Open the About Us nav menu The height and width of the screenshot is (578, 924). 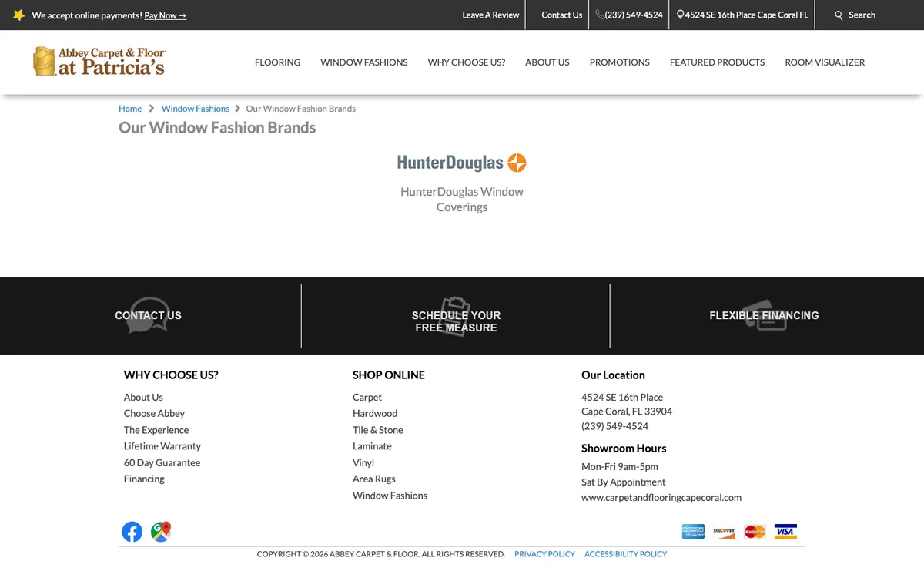click(547, 62)
